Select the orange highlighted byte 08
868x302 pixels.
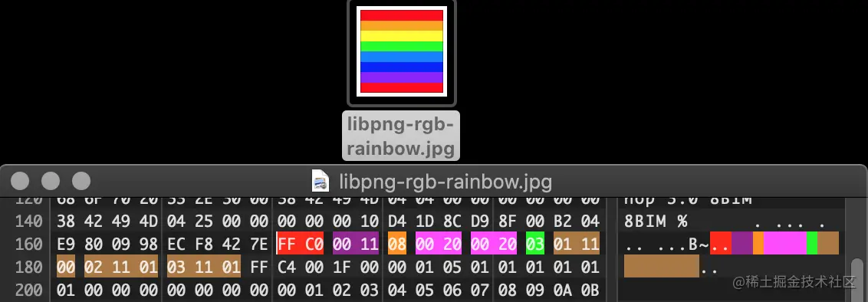tap(397, 244)
